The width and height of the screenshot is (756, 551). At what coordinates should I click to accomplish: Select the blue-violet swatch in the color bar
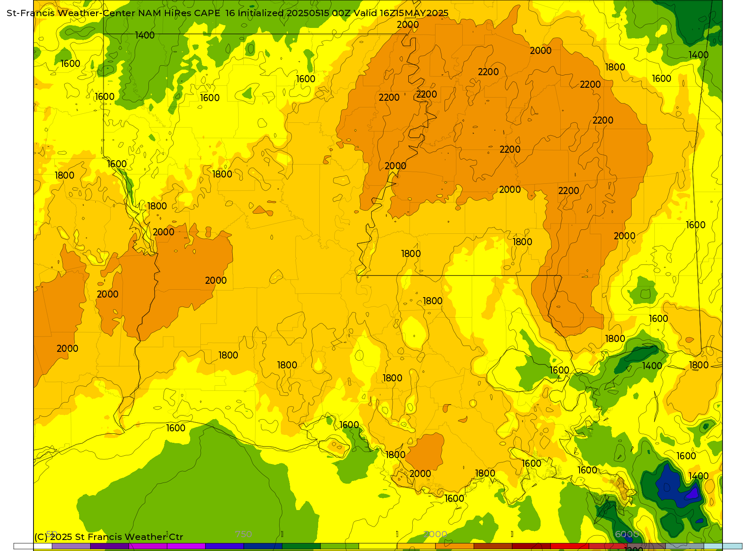224,546
